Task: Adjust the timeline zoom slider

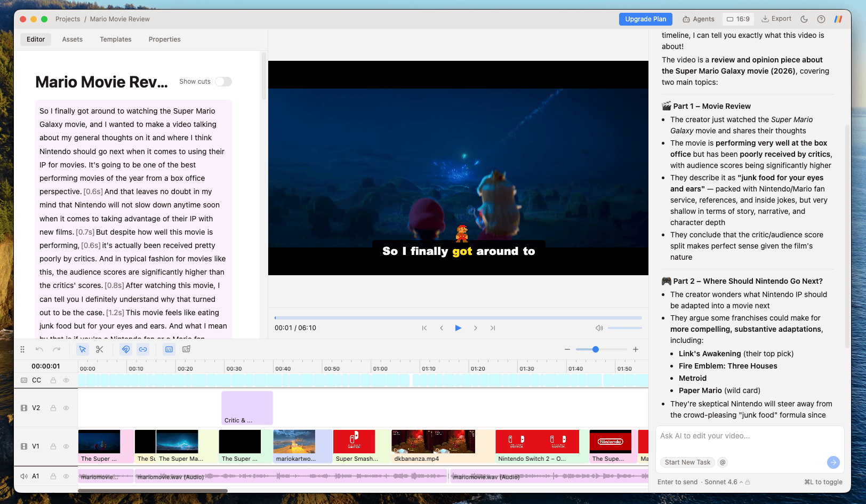Action: (x=602, y=349)
